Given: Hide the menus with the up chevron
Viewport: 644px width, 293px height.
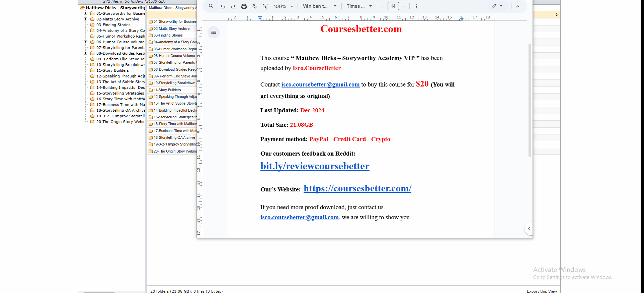Looking at the screenshot, I should coord(517,6).
